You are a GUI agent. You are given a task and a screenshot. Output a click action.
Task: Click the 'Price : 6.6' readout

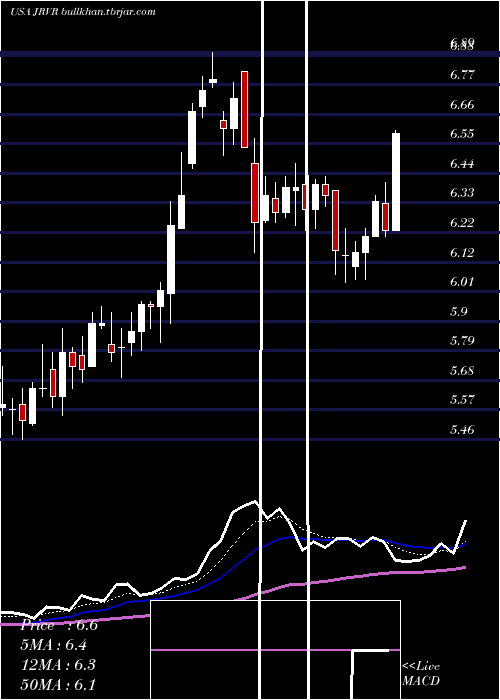tap(59, 625)
